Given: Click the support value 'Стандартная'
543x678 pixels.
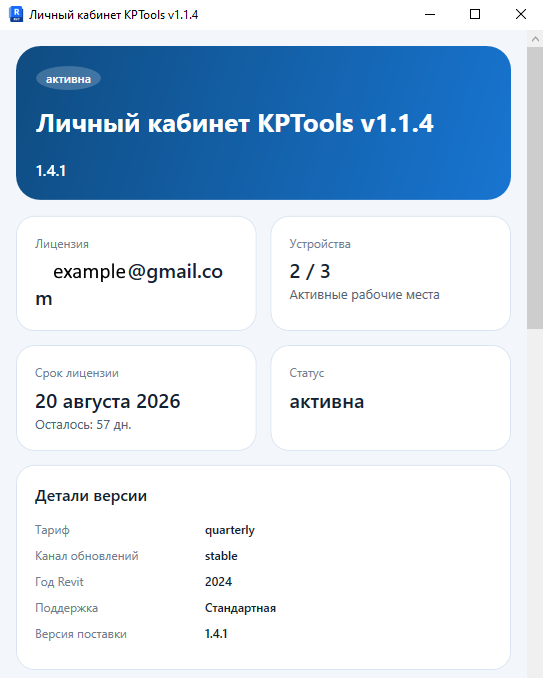Looking at the screenshot, I should [240, 608].
